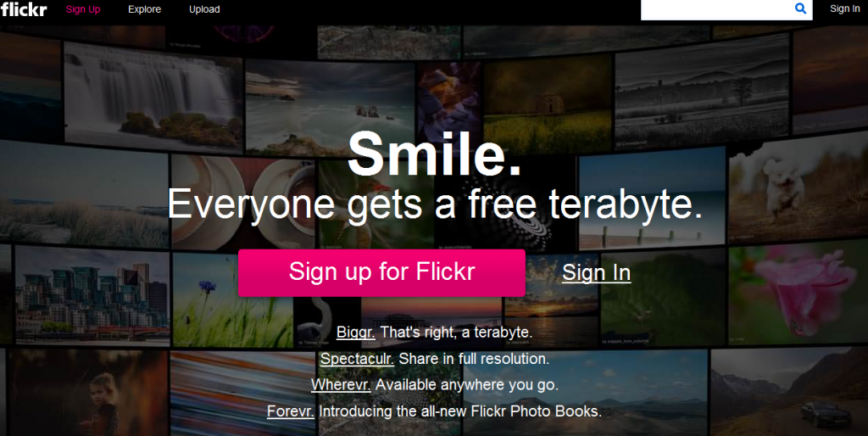
Task: Open the Wherevr. link
Action: (x=341, y=384)
